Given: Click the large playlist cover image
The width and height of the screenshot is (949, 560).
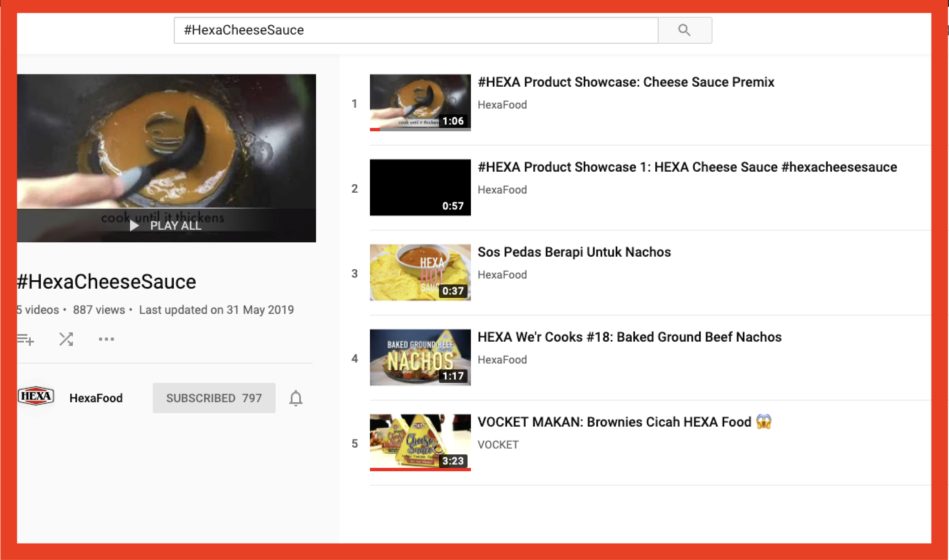Looking at the screenshot, I should coord(166,158).
